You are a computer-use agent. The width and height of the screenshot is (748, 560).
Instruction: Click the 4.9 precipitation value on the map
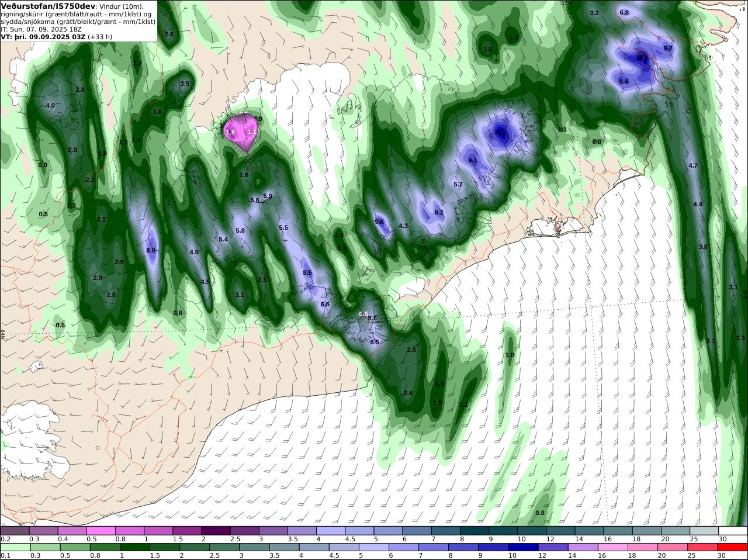coord(194,252)
